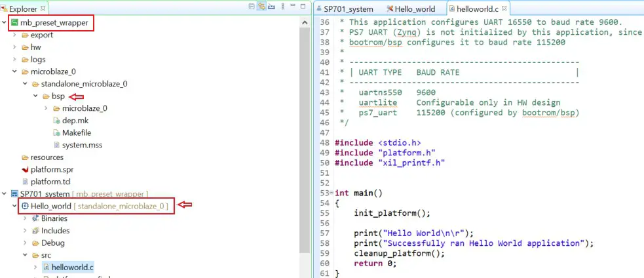
Task: Click the mb_preset_wrapper platform icon
Action: [x=15, y=22]
